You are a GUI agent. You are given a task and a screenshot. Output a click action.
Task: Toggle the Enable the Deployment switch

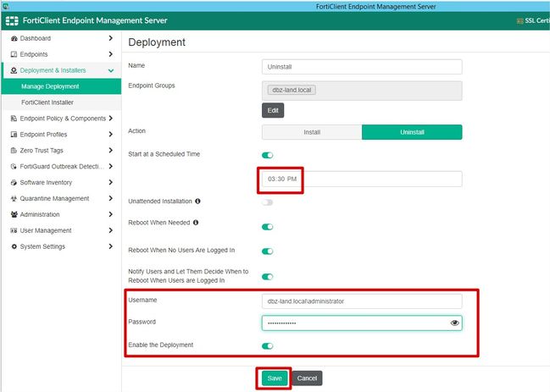coord(267,346)
